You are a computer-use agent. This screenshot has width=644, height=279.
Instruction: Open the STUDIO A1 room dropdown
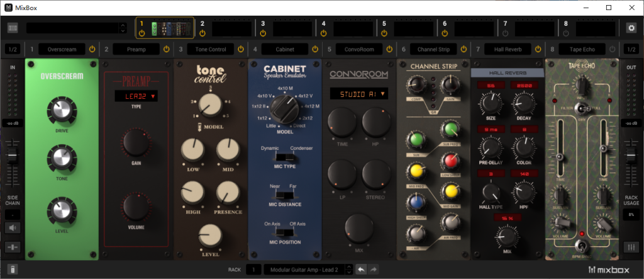359,94
